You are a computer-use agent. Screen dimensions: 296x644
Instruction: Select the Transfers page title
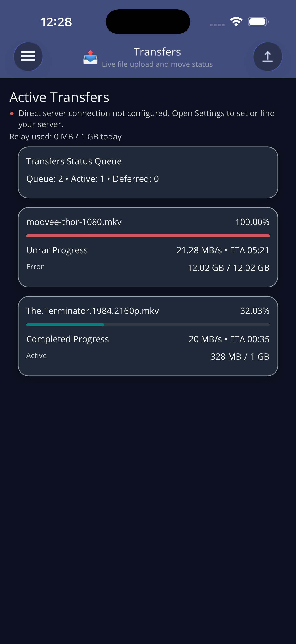tap(157, 51)
